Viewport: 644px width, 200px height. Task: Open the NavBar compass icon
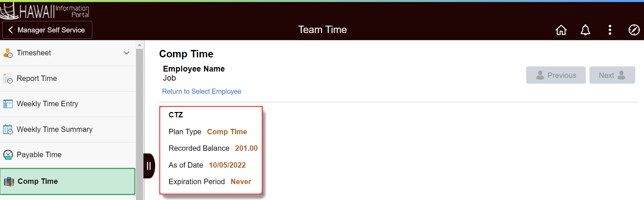634,30
